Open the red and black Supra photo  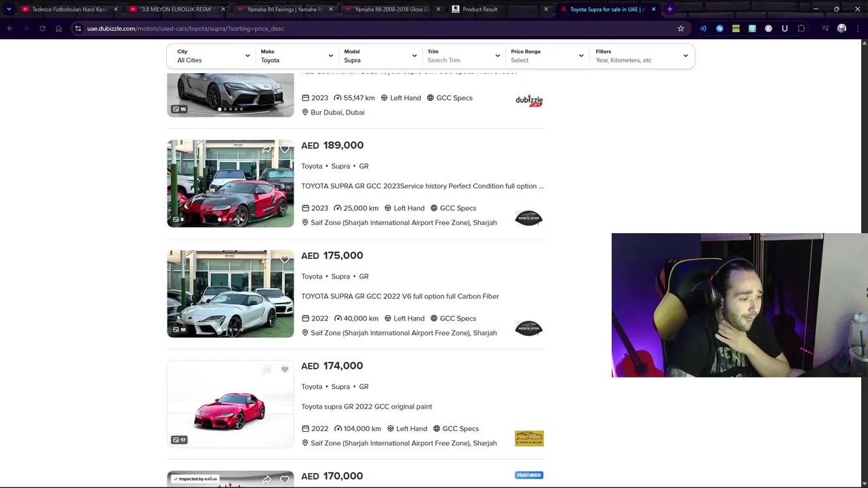(231, 184)
